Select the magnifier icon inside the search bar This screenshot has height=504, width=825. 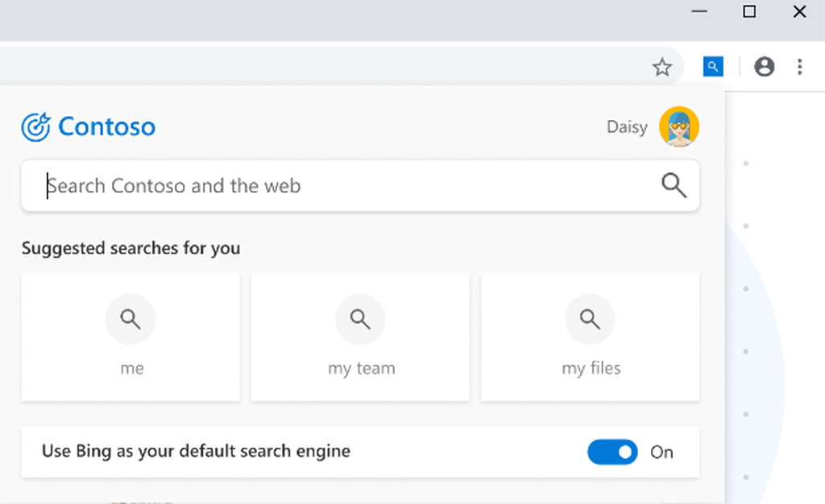coord(674,185)
